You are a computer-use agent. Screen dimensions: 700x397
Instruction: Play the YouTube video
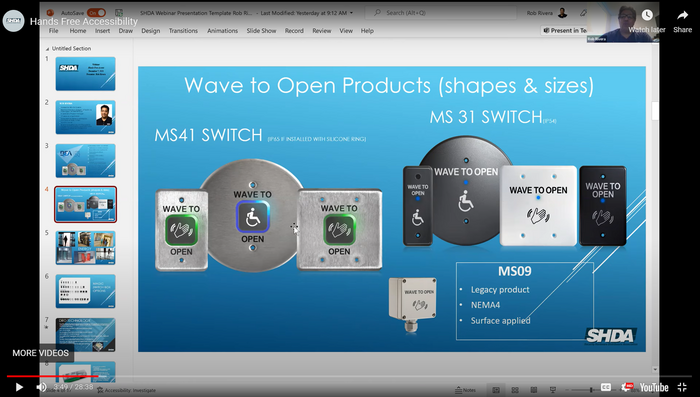click(19, 387)
